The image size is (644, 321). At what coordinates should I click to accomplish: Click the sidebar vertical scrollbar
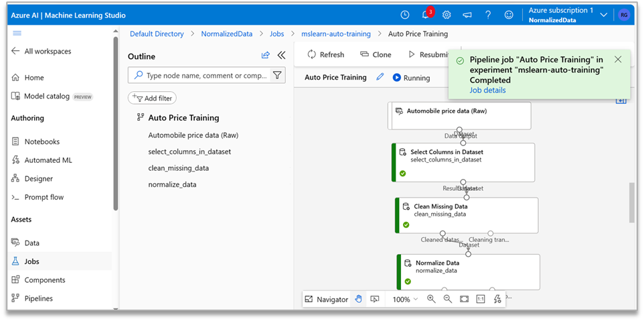pyautogui.click(x=115, y=123)
